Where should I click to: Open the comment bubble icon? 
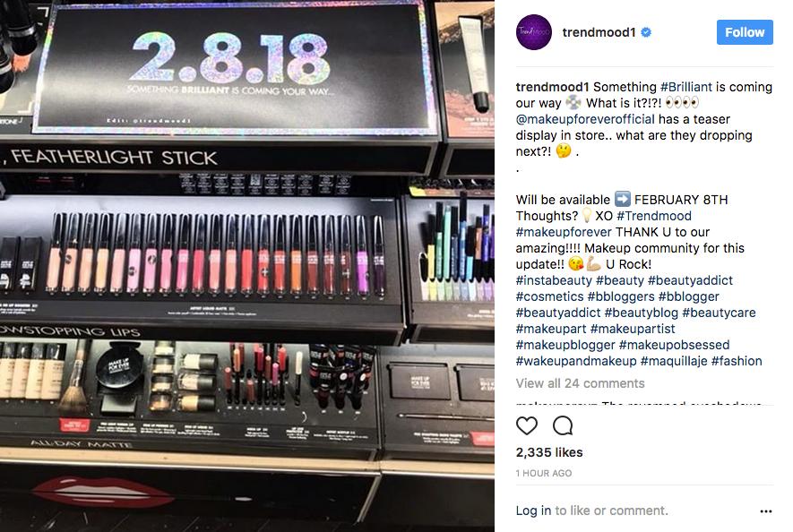[563, 425]
